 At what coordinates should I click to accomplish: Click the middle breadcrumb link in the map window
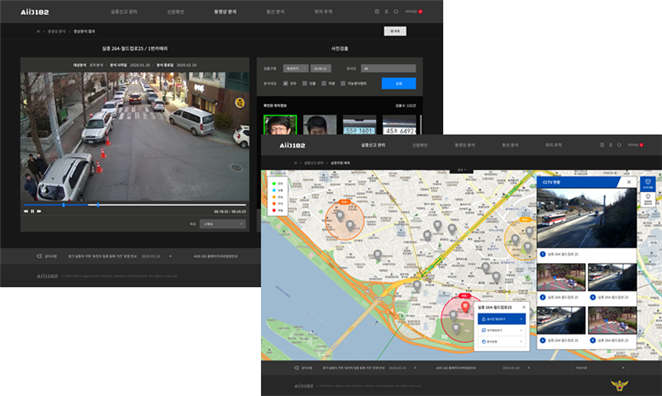click(x=314, y=163)
